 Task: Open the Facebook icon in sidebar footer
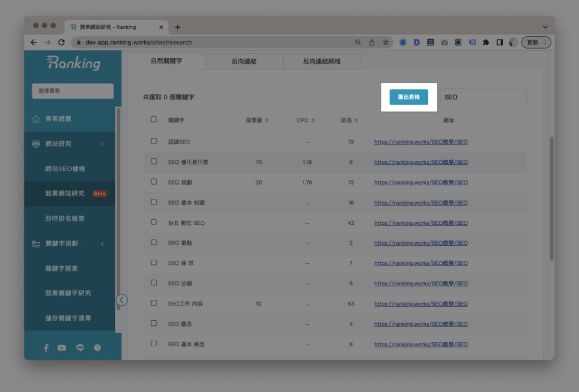coord(46,348)
